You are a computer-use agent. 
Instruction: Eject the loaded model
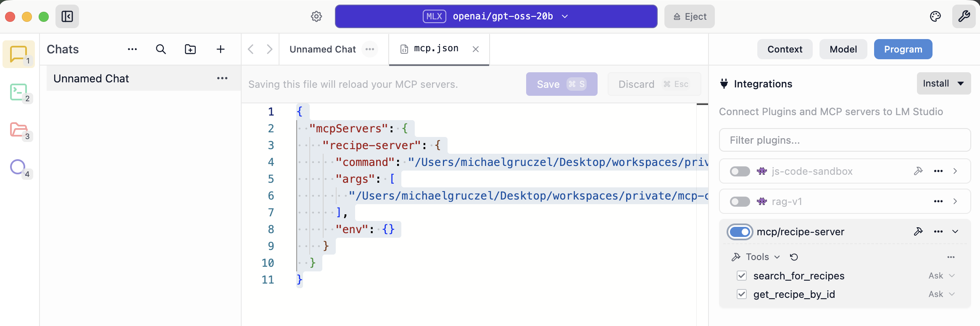click(x=689, y=16)
